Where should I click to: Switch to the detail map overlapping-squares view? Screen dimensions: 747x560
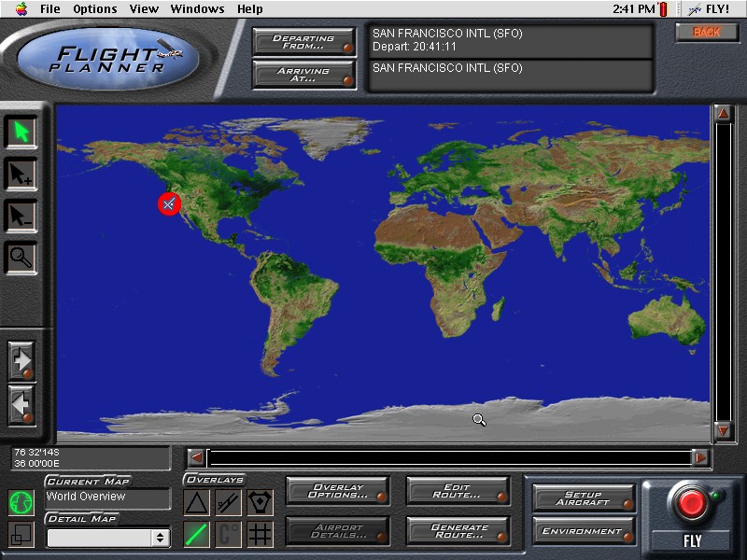(21, 534)
